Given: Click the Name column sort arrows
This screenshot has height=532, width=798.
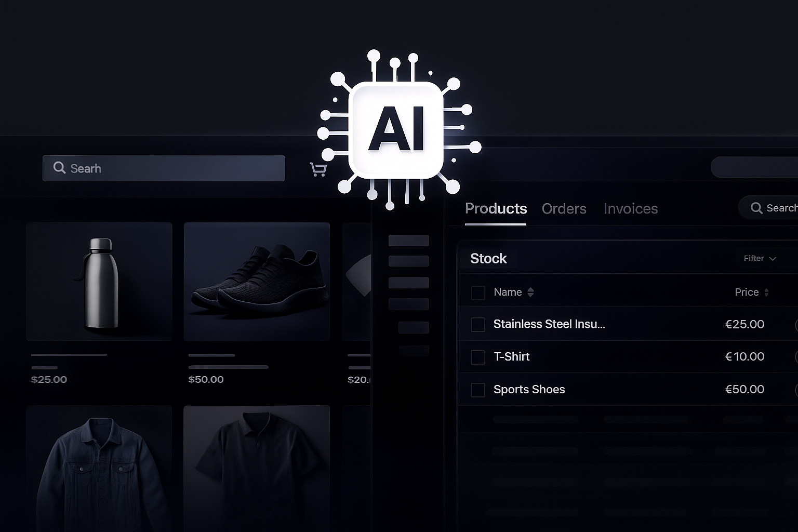Looking at the screenshot, I should tap(530, 292).
